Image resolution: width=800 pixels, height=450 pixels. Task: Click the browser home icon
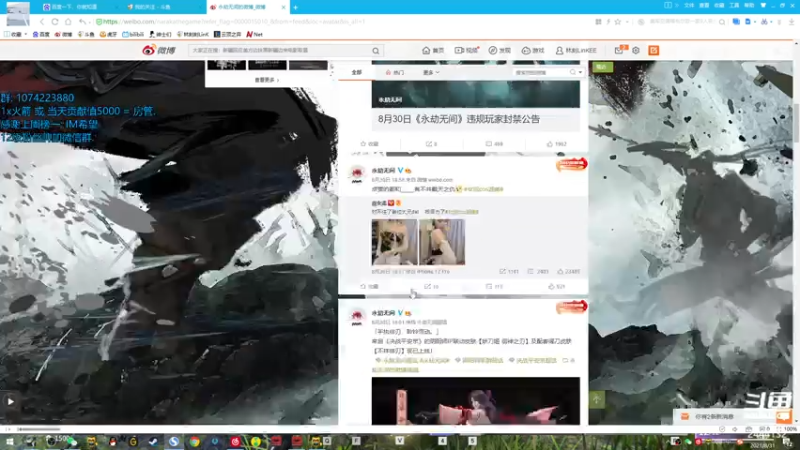pos(68,22)
